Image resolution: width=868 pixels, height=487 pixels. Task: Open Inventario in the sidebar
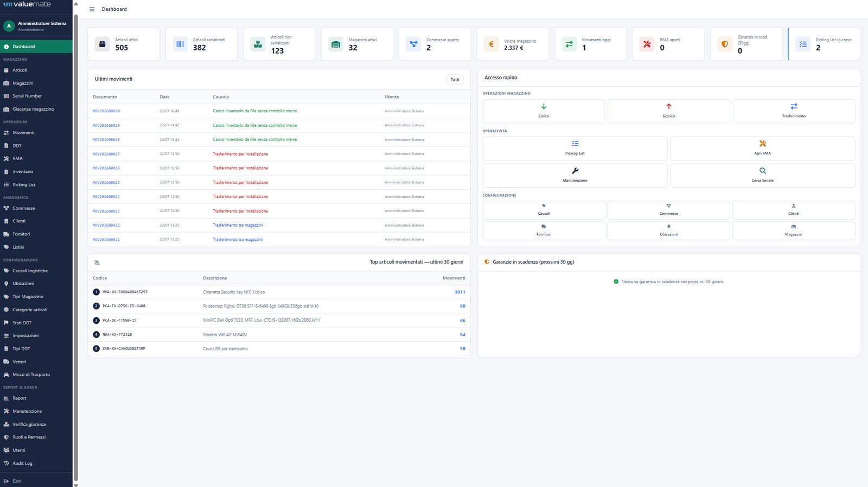point(36,171)
